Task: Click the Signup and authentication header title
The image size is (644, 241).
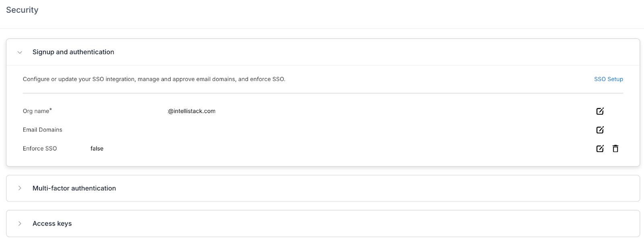Action: point(73,52)
